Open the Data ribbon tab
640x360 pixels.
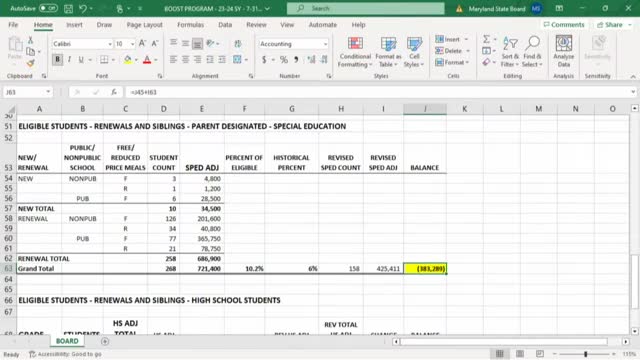coord(225,25)
